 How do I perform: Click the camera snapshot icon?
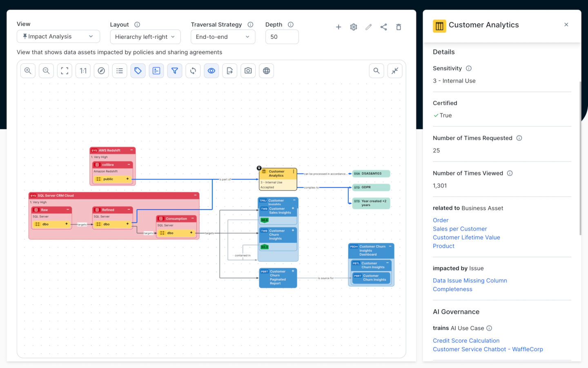click(248, 71)
